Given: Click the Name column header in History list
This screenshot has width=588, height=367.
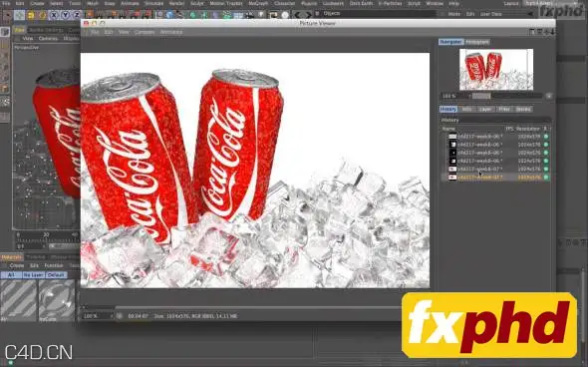Looking at the screenshot, I should pyautogui.click(x=448, y=129).
